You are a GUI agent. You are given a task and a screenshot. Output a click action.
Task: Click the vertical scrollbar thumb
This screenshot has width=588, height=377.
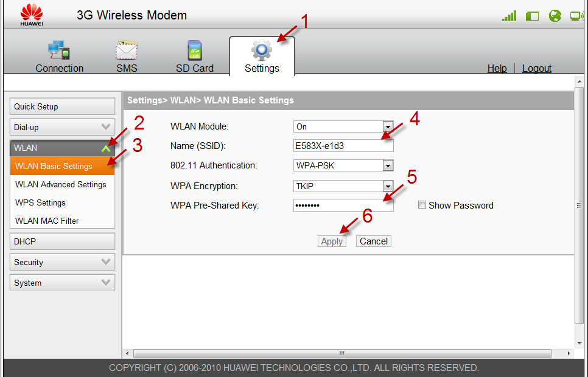coord(579,206)
